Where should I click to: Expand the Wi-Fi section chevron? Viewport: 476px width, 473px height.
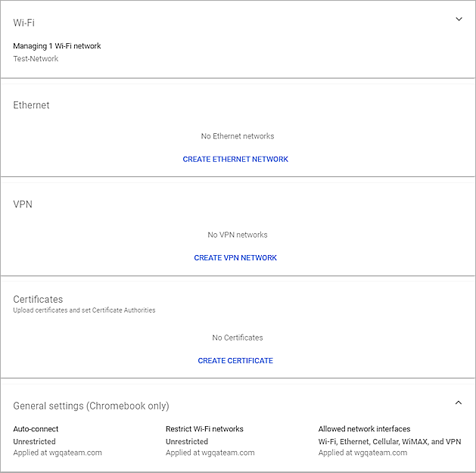coord(459,20)
